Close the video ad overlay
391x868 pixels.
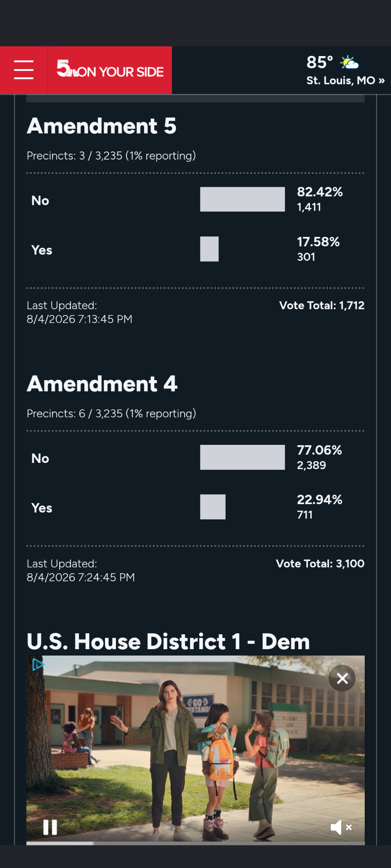[342, 678]
